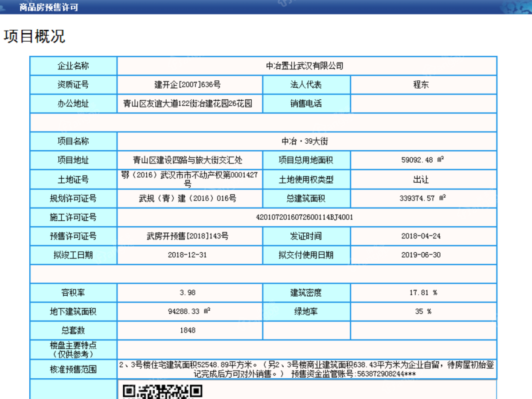Click the 发证时间 label
Screen dimensions: 532x399
click(306, 236)
